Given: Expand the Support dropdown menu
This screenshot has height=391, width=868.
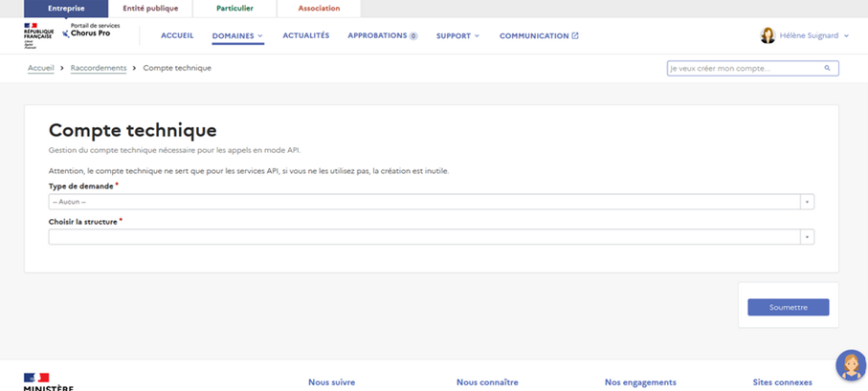Looking at the screenshot, I should [457, 36].
